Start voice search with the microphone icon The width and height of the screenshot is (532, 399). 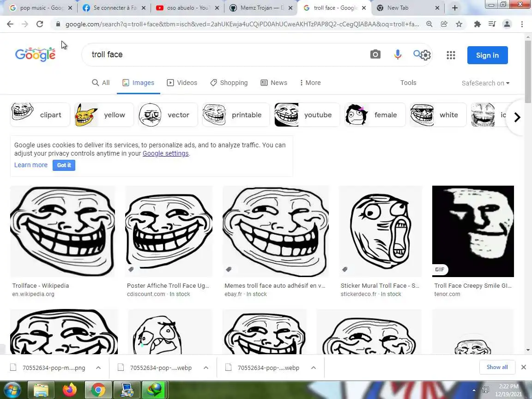(x=398, y=54)
